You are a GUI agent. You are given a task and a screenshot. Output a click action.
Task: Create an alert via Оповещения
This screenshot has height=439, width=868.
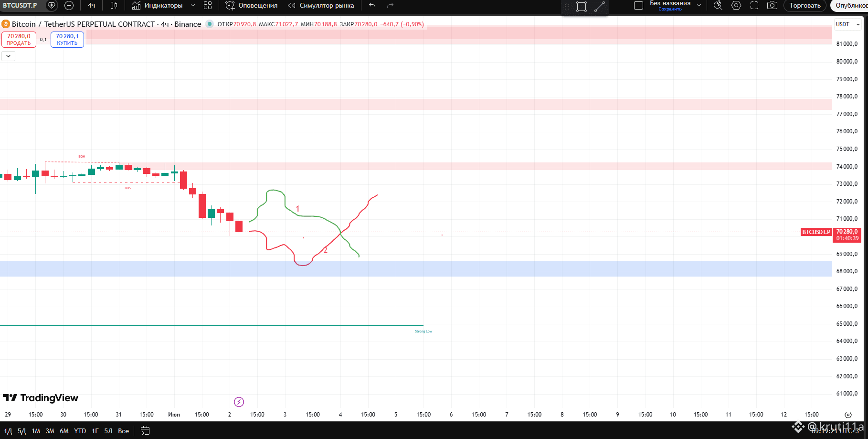pos(251,5)
